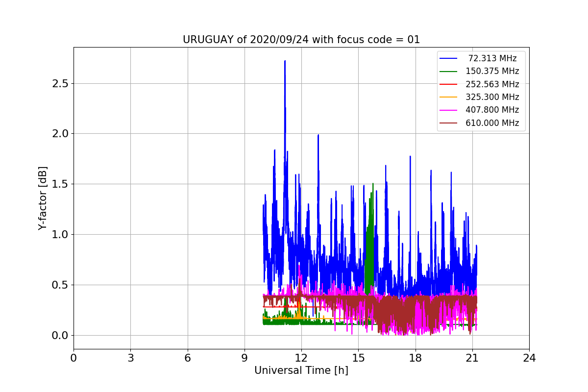
Task: Click the 21 tick on the time axis
Action: coord(472,358)
